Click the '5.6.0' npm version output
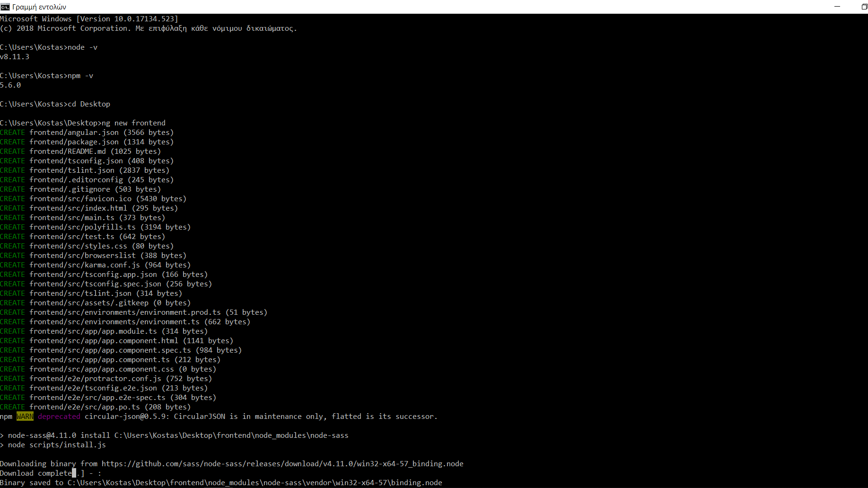868x488 pixels. [x=10, y=85]
